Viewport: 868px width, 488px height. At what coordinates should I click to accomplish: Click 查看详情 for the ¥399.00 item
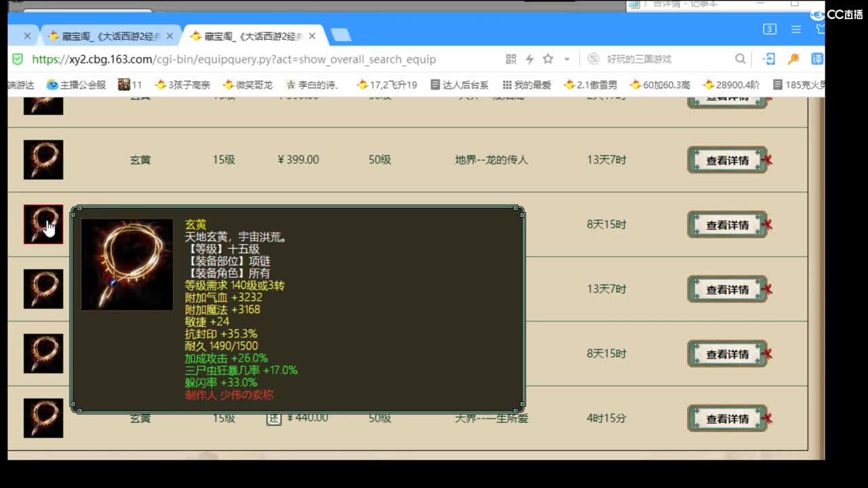(728, 161)
